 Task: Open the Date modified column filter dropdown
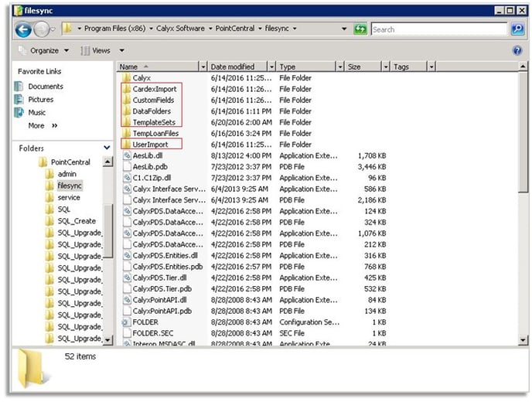pos(271,66)
